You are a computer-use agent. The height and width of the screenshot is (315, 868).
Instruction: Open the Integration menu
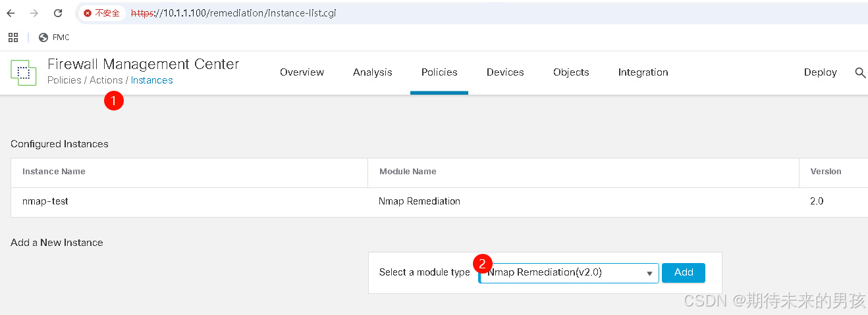(x=643, y=72)
